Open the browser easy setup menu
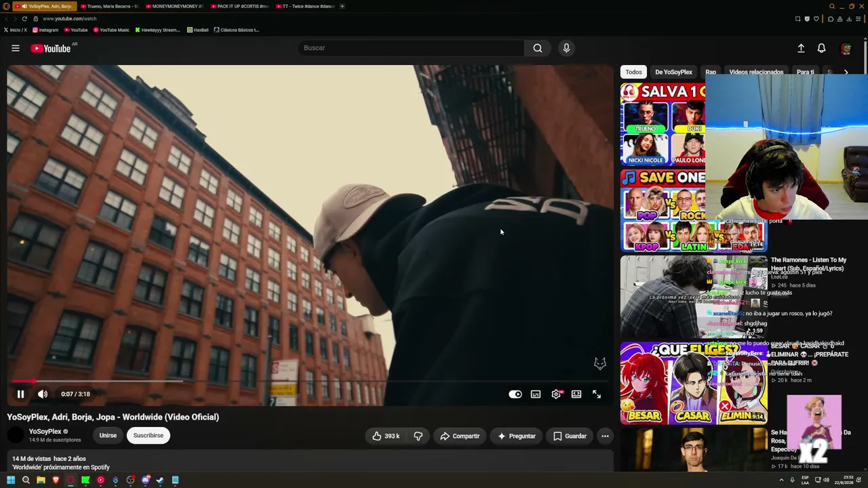Image resolution: width=868 pixels, height=488 pixels. [860, 19]
